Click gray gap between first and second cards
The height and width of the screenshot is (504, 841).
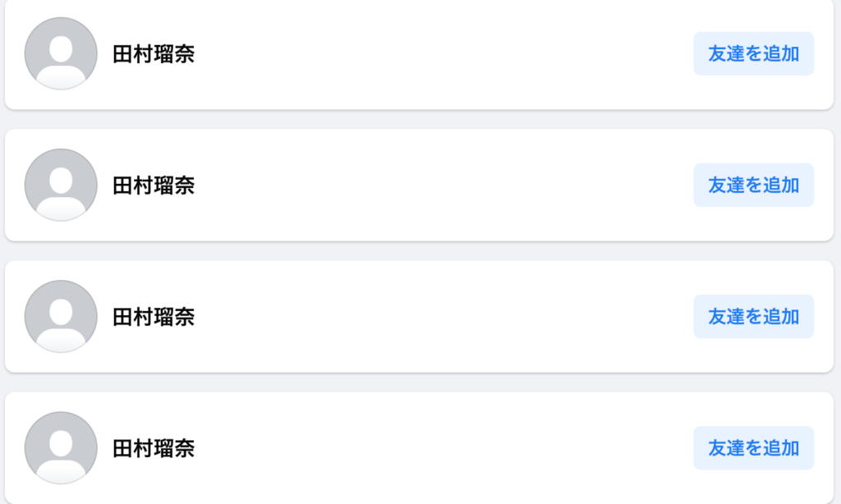coord(419,120)
